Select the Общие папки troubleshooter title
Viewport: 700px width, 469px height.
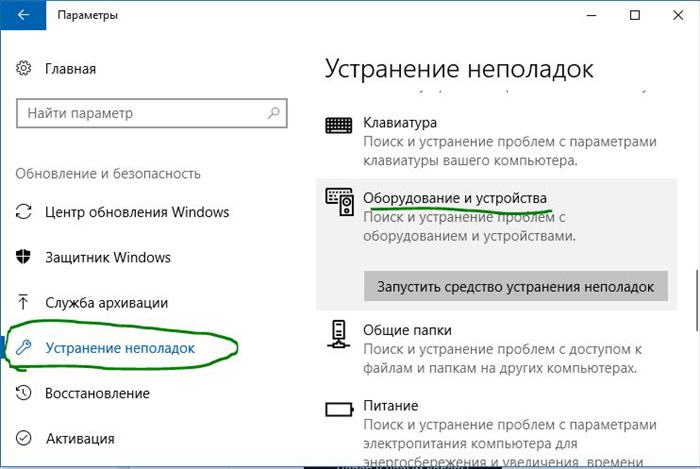407,330
